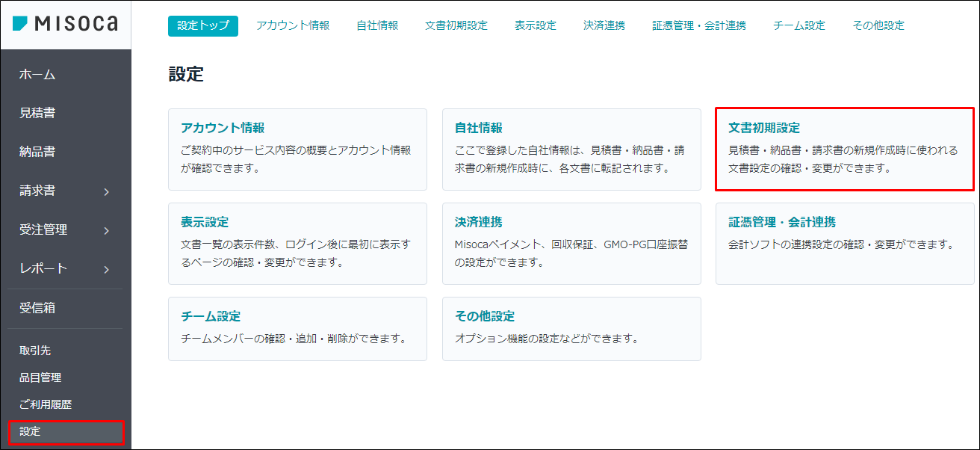
Task: Switch to the 表示設定 tab
Action: click(536, 25)
